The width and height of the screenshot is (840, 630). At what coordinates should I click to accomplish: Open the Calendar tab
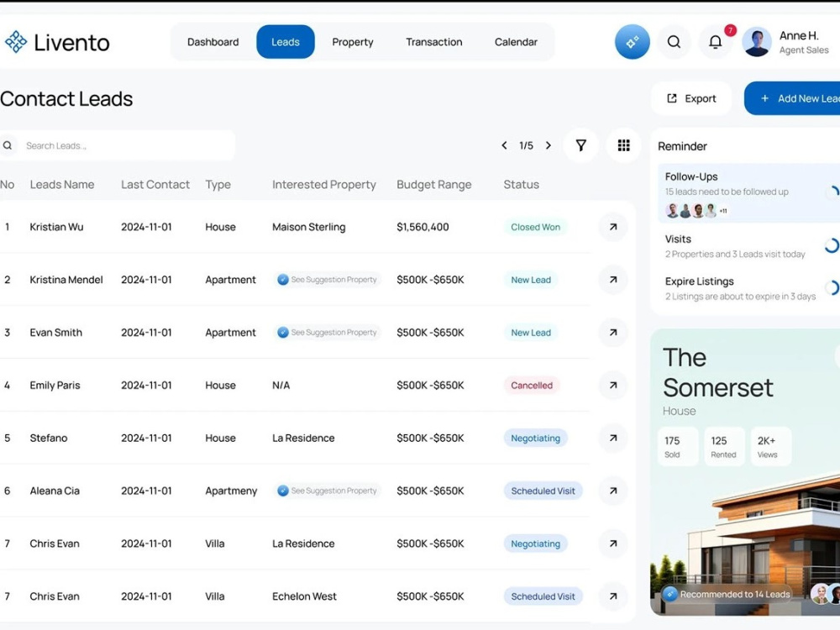pos(516,42)
